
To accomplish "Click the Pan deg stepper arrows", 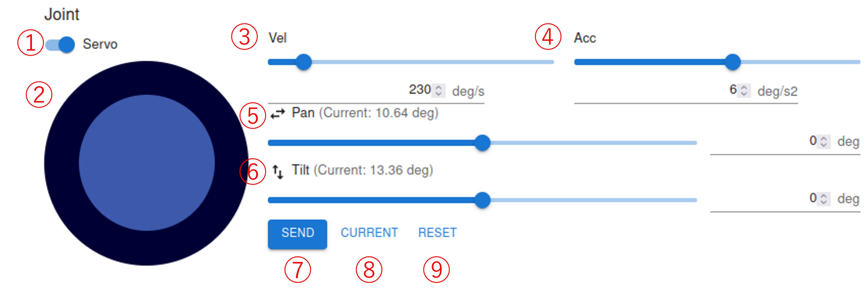I will pos(823,141).
